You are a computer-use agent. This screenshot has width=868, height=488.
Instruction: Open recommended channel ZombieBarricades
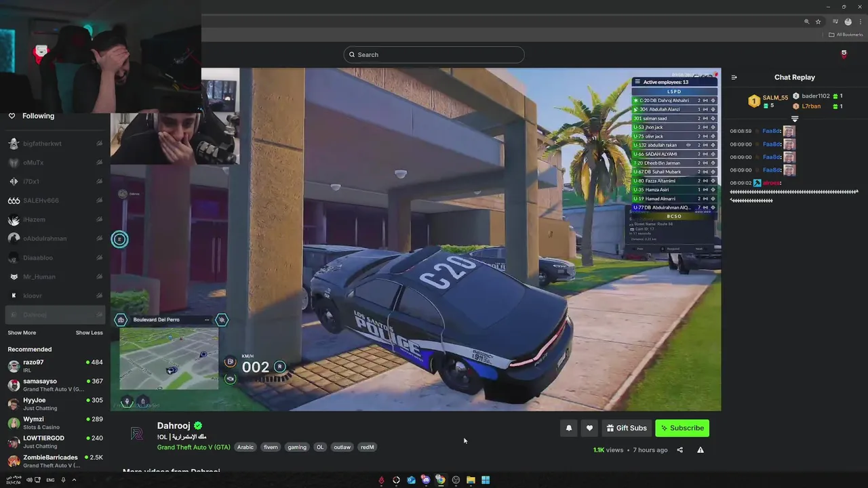point(55,461)
